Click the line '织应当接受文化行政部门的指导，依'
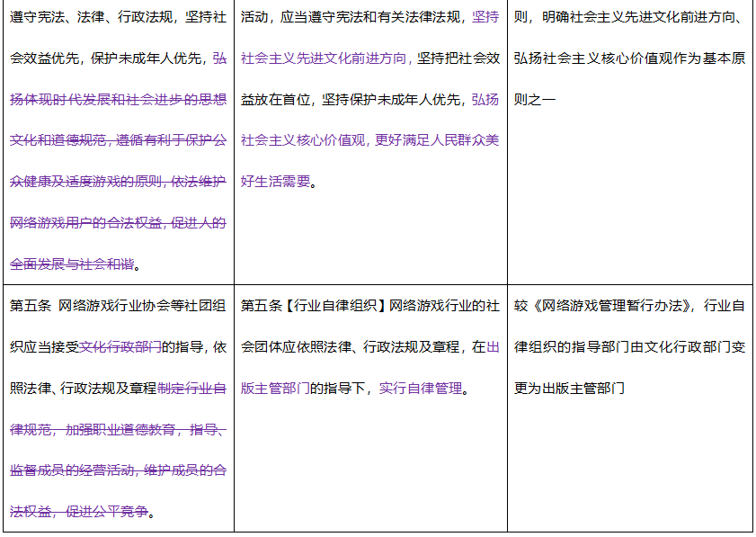Image resolution: width=756 pixels, height=537 pixels. 118,347
